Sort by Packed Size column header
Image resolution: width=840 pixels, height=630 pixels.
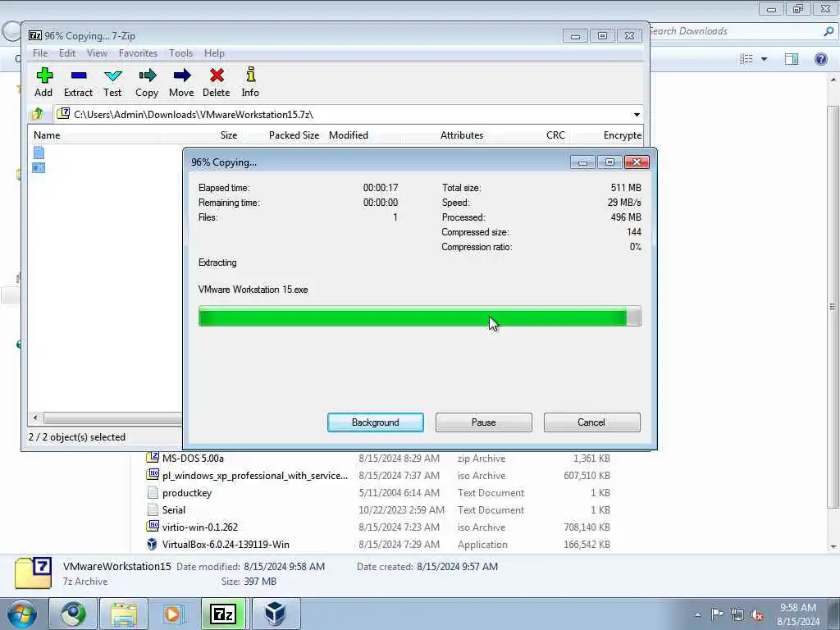[294, 135]
